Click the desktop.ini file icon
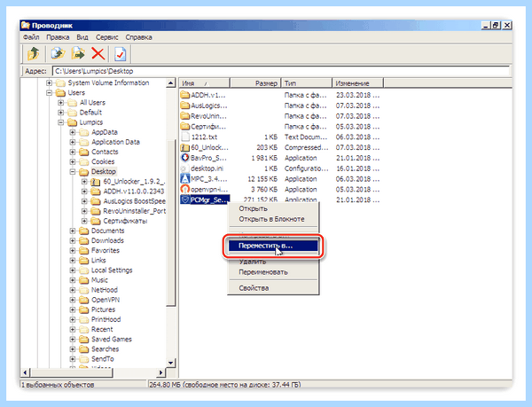 pyautogui.click(x=185, y=168)
